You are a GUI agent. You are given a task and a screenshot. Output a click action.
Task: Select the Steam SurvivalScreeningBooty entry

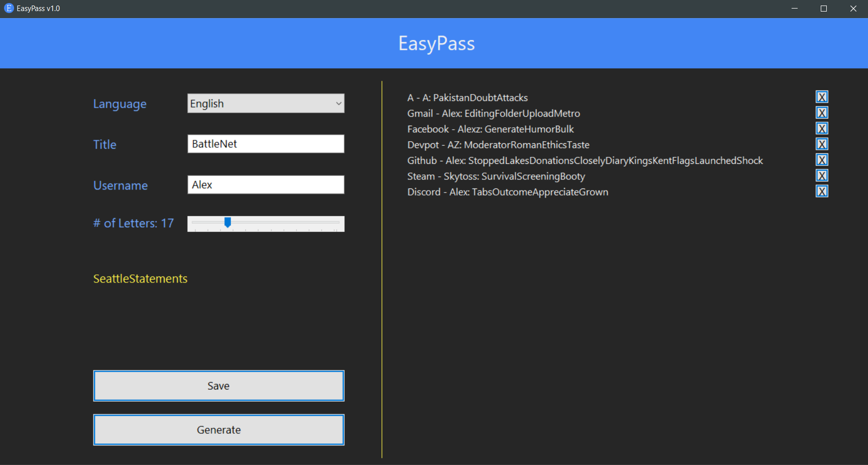[x=496, y=176]
